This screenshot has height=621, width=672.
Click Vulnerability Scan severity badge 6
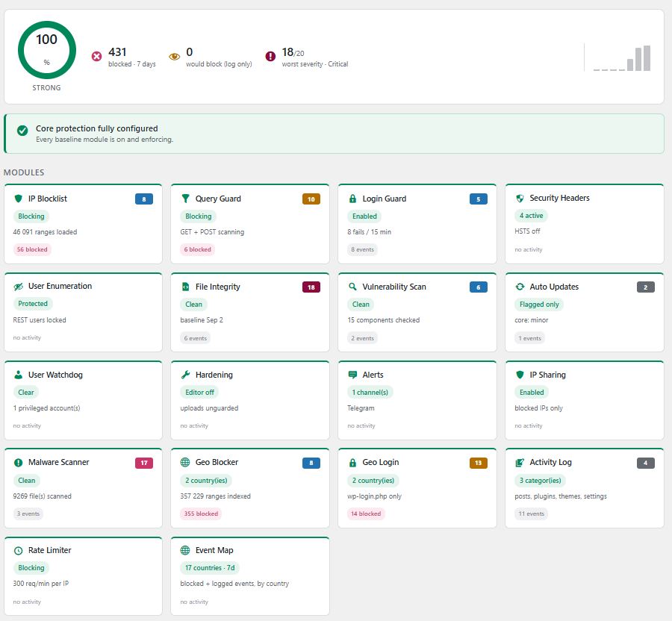point(479,287)
